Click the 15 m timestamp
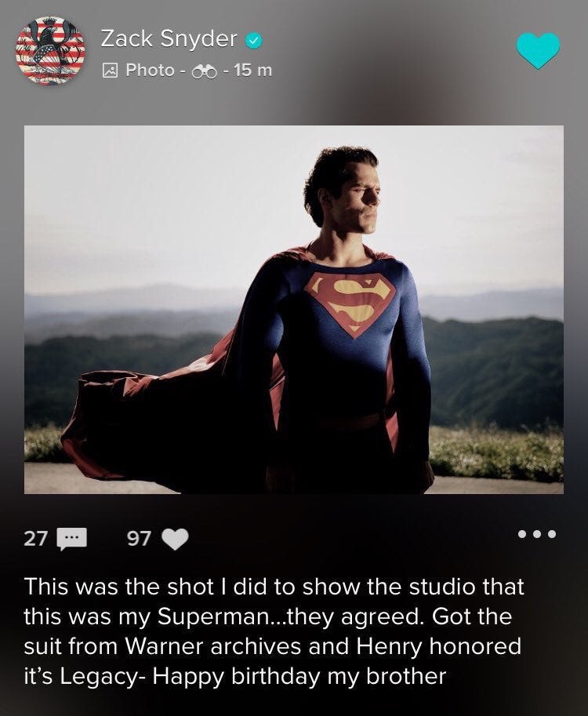Screen dimensions: 588x716 click(x=253, y=71)
